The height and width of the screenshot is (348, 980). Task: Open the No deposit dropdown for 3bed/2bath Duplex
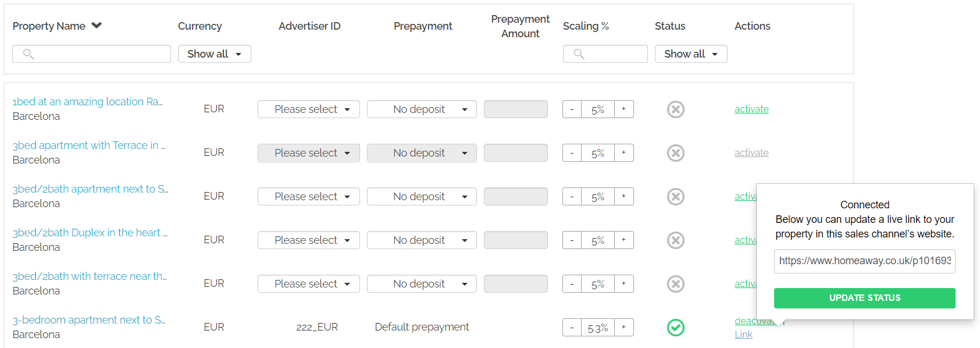pos(422,240)
